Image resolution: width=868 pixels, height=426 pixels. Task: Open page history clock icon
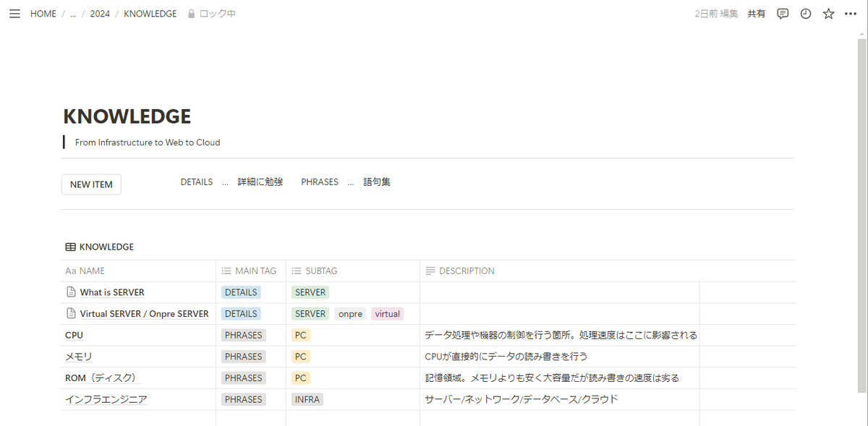[806, 14]
